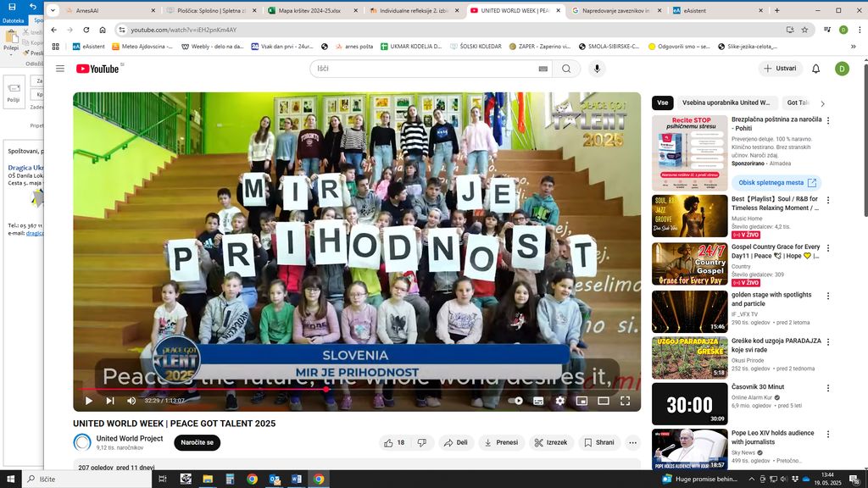Play the paused YouTube video
Image resolution: width=868 pixels, height=488 pixels.
(88, 401)
